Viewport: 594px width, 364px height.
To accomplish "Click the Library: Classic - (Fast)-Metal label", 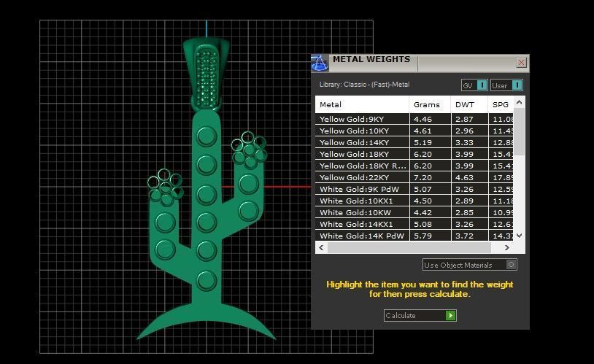I will [x=364, y=85].
